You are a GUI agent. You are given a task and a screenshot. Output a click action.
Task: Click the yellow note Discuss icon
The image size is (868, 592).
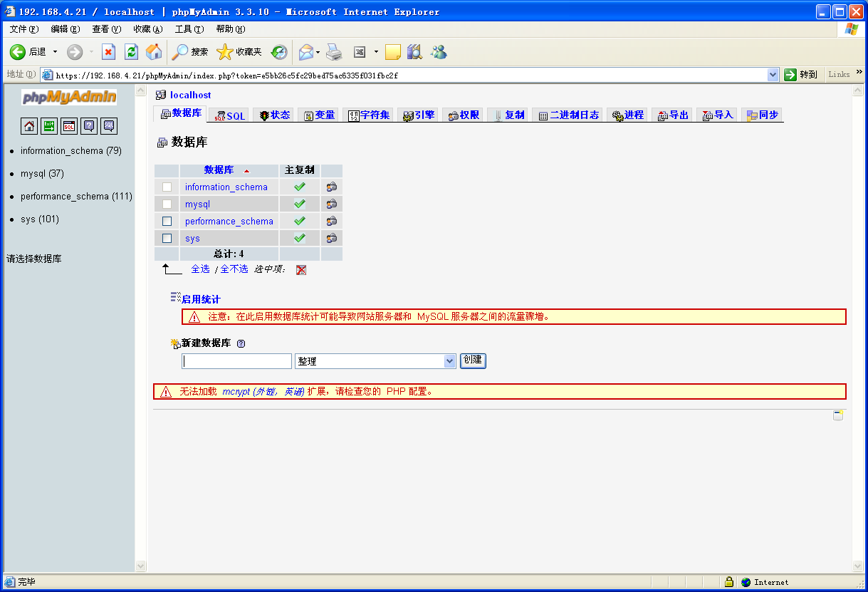[x=393, y=52]
